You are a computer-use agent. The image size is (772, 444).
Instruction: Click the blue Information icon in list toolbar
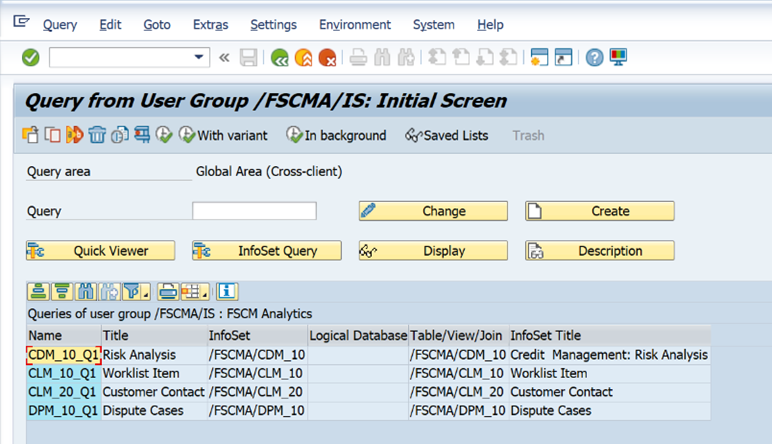click(227, 292)
